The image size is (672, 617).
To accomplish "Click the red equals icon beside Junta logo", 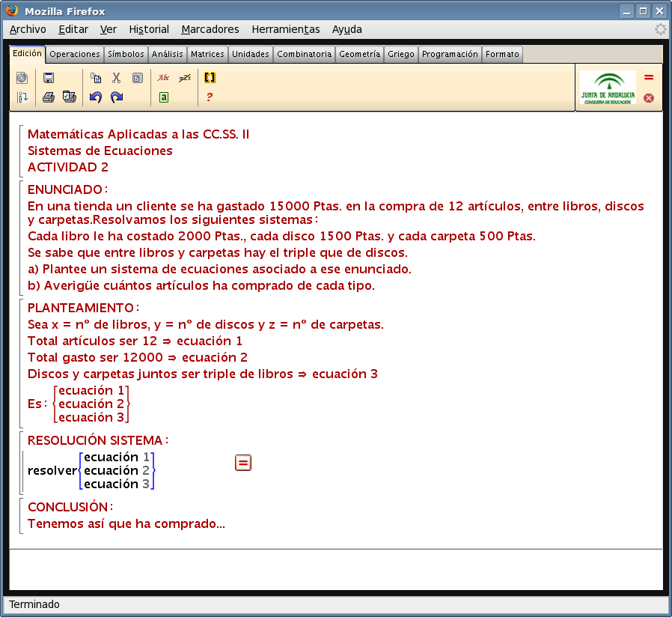I will click(x=649, y=77).
